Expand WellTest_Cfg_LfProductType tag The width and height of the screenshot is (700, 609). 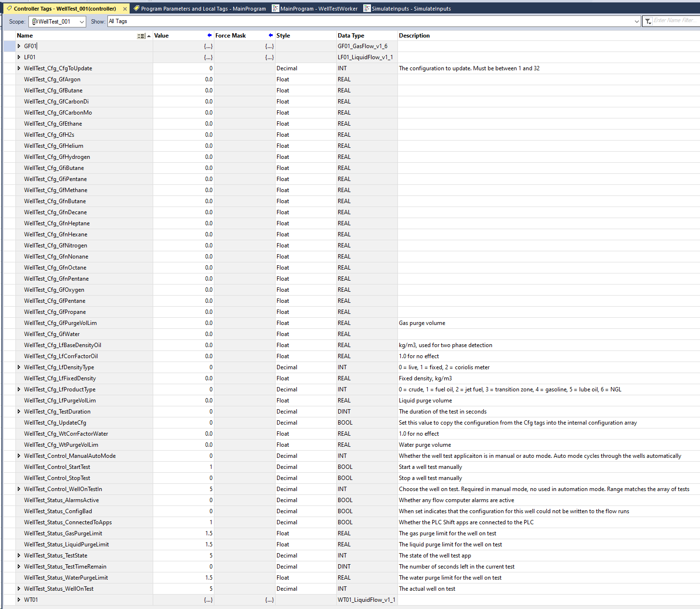(x=19, y=389)
